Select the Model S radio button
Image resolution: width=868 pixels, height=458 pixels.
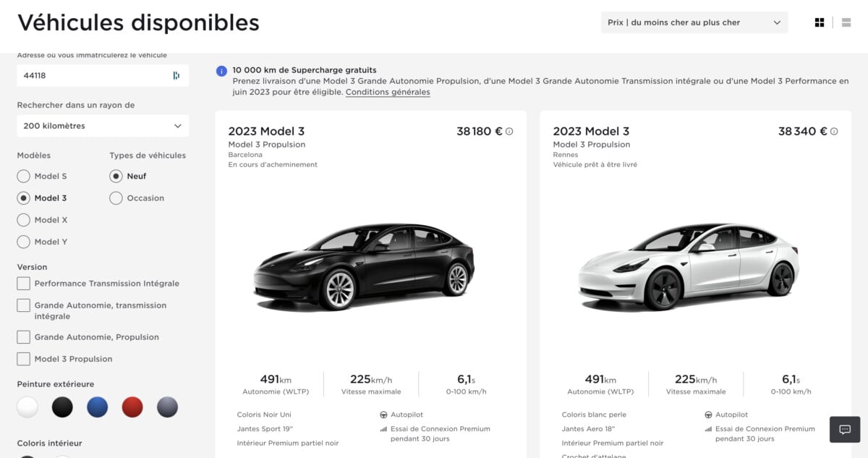tap(22, 176)
